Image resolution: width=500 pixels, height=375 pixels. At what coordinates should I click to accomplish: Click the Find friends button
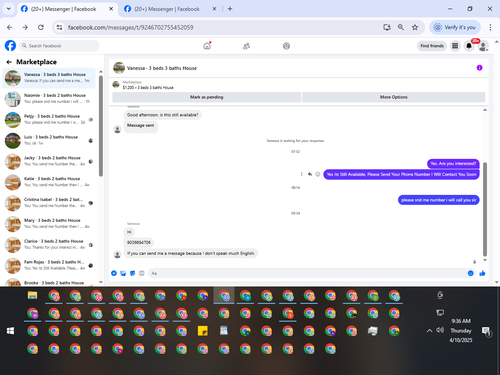(x=432, y=46)
